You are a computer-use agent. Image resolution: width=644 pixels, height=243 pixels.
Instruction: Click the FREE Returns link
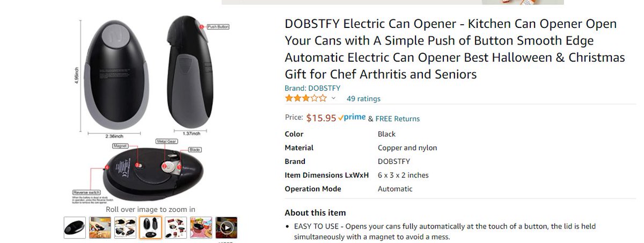pyautogui.click(x=398, y=119)
